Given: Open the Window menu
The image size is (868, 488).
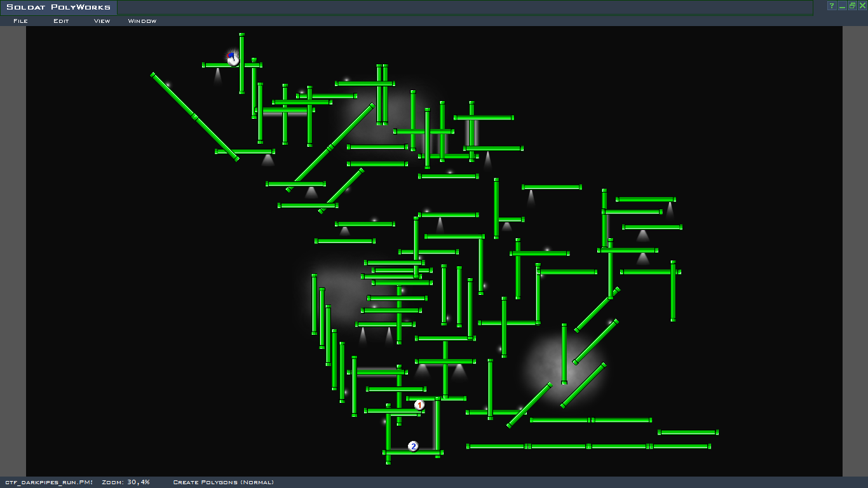Looking at the screenshot, I should point(142,21).
